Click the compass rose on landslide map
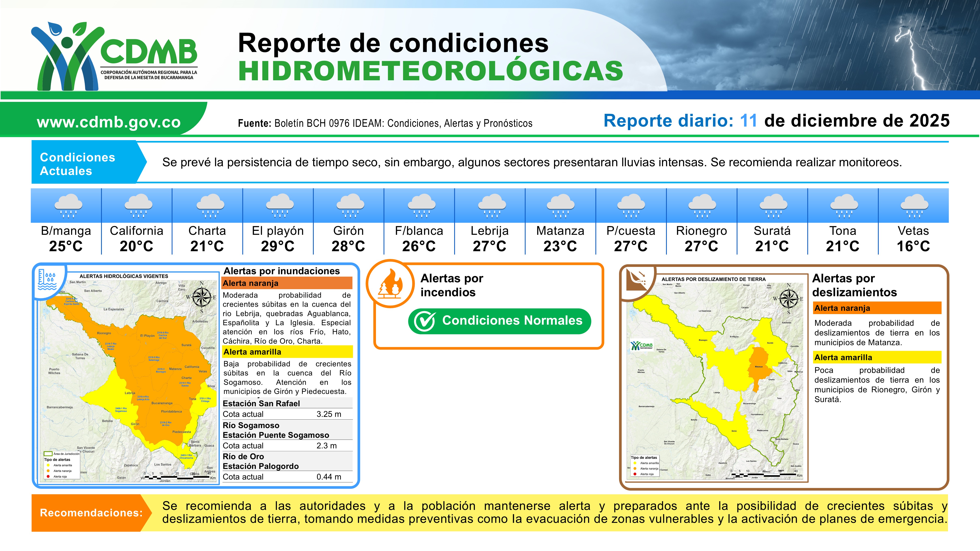This screenshot has width=980, height=551. (x=789, y=298)
